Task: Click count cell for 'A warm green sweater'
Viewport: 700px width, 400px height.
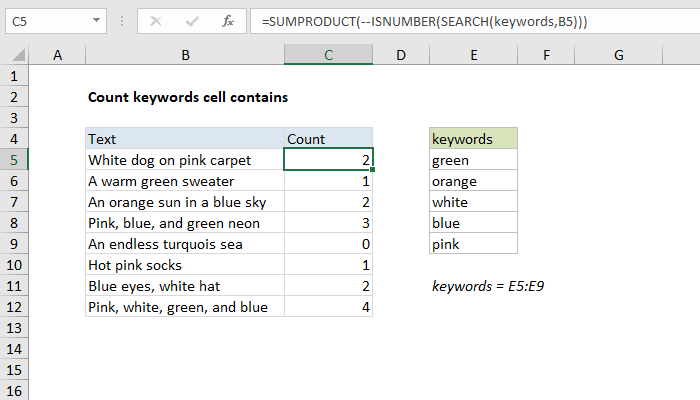Action: pos(328,181)
